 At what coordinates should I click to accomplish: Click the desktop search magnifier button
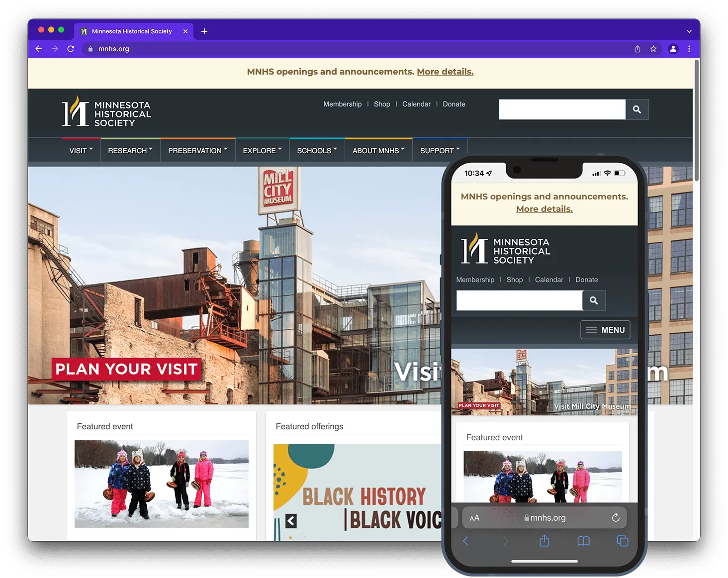click(637, 109)
